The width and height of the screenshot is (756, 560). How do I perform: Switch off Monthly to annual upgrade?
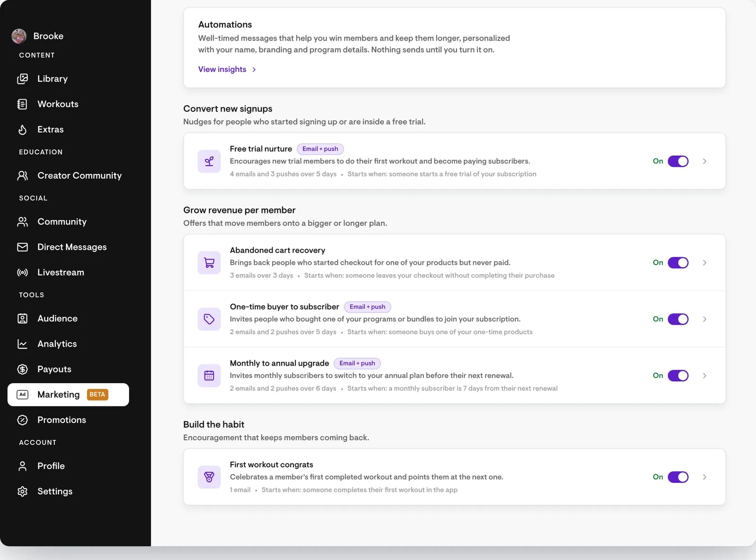point(678,376)
